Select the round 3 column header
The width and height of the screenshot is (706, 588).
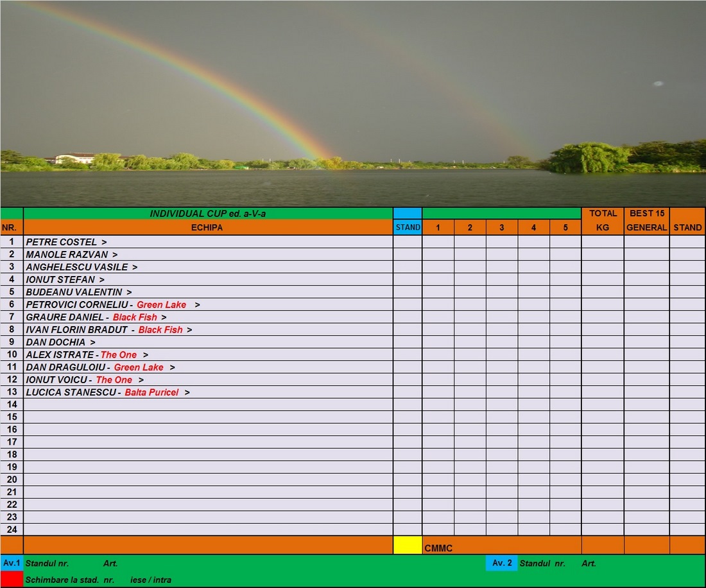pyautogui.click(x=502, y=227)
